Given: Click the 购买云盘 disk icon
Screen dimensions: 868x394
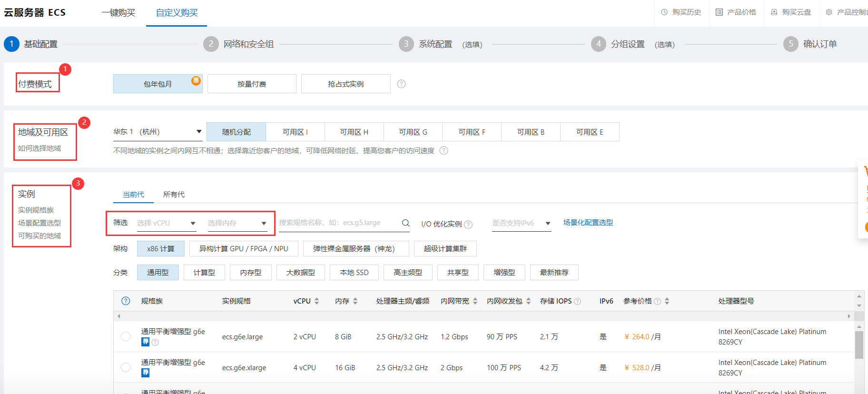Looking at the screenshot, I should (x=774, y=12).
